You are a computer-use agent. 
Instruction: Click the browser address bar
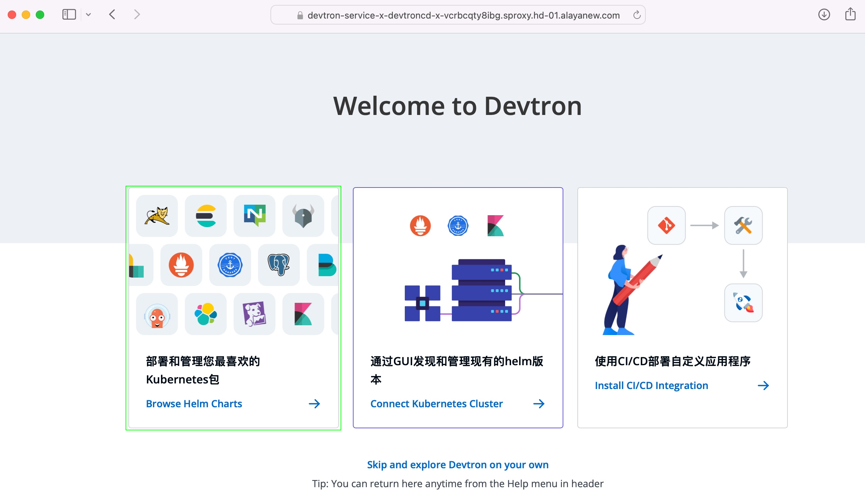pos(463,15)
